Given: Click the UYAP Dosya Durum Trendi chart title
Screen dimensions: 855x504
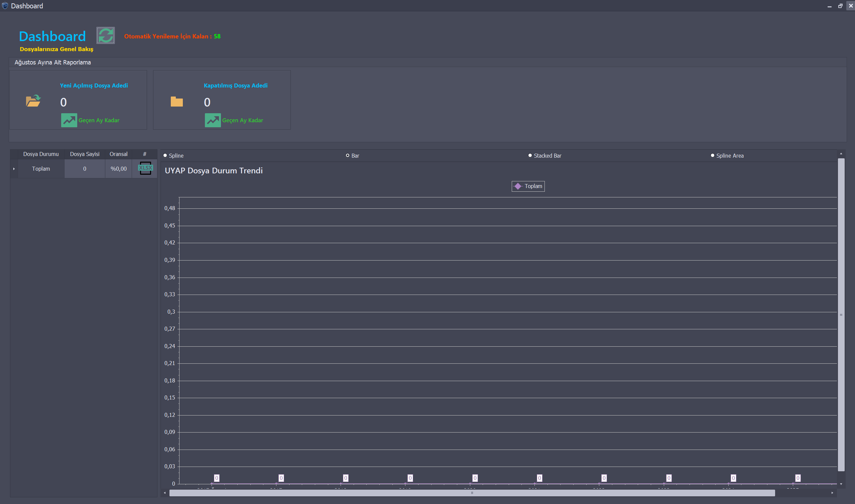Looking at the screenshot, I should [x=214, y=171].
